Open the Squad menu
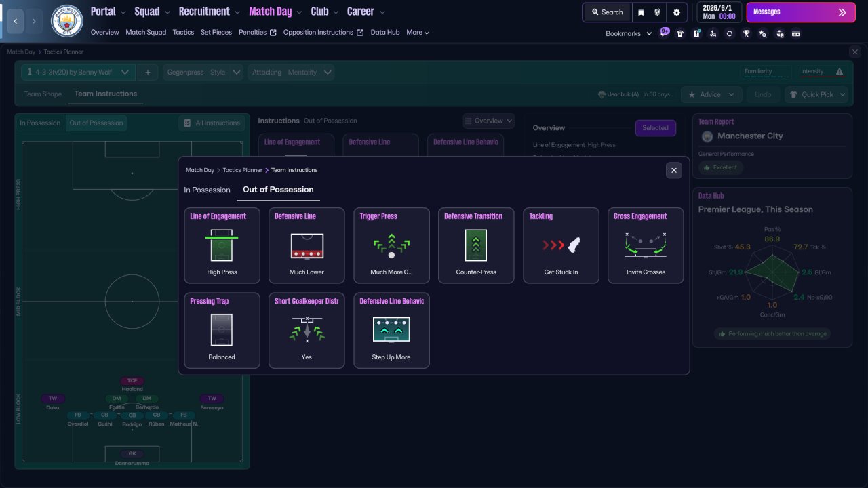 coord(152,12)
